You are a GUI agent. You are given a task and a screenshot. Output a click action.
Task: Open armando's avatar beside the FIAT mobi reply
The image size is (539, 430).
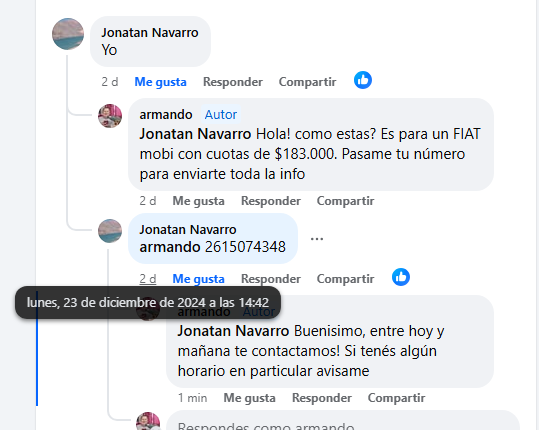click(110, 116)
